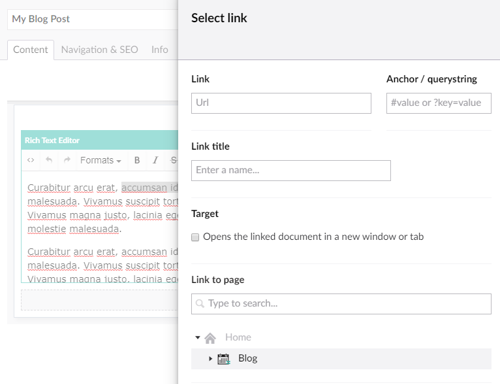Click the magnifier search icon

[x=200, y=304]
